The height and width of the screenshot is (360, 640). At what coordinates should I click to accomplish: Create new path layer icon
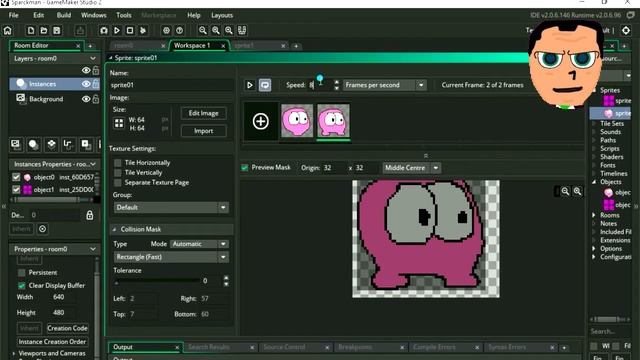pyautogui.click(x=68, y=144)
